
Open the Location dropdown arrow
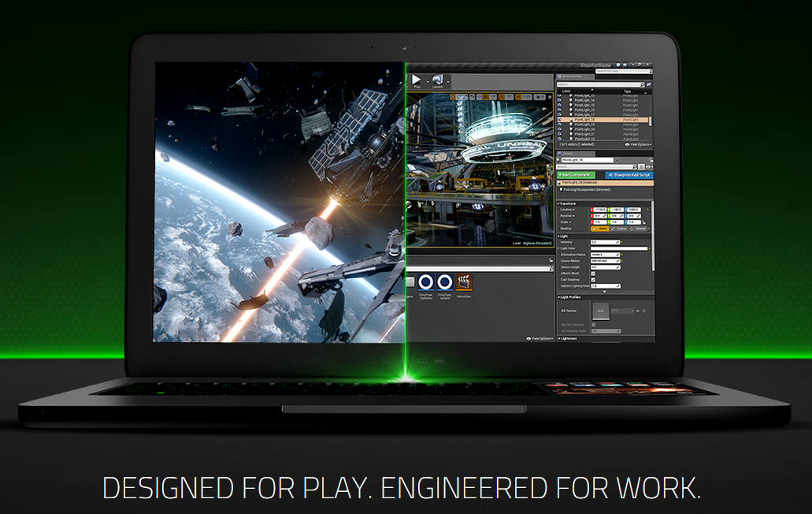tap(574, 210)
